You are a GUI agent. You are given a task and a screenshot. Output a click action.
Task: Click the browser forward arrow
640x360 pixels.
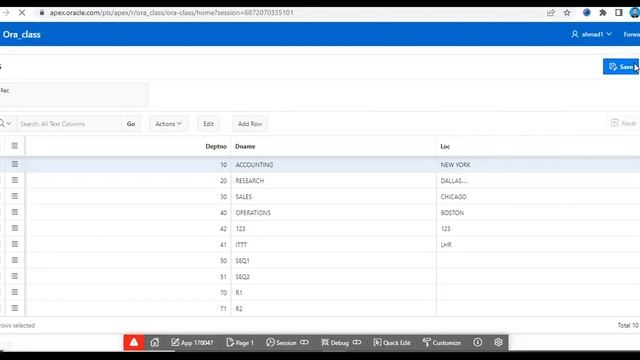point(6,13)
